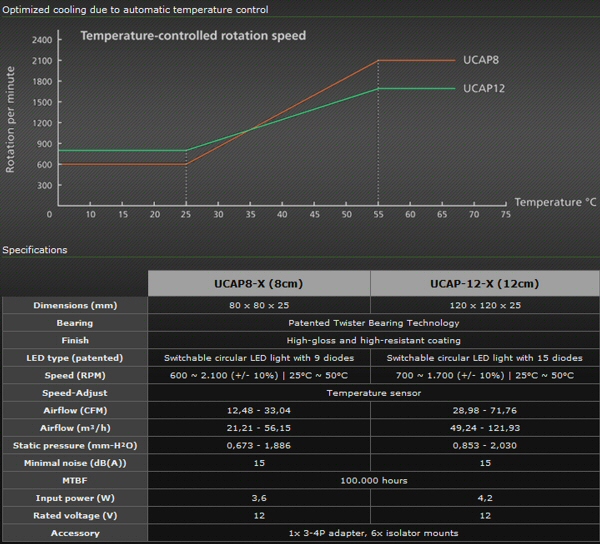Click 'Optimized cooling due to automatic temperature control' heading
This screenshot has width=600, height=544.
[x=135, y=10]
